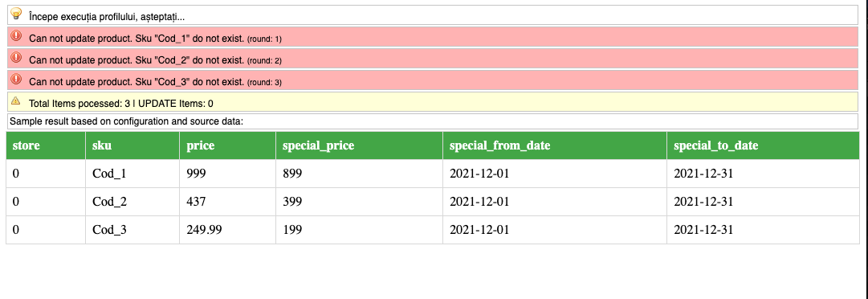Click the sku column header
Image resolution: width=868 pixels, height=299 pixels.
[132, 145]
